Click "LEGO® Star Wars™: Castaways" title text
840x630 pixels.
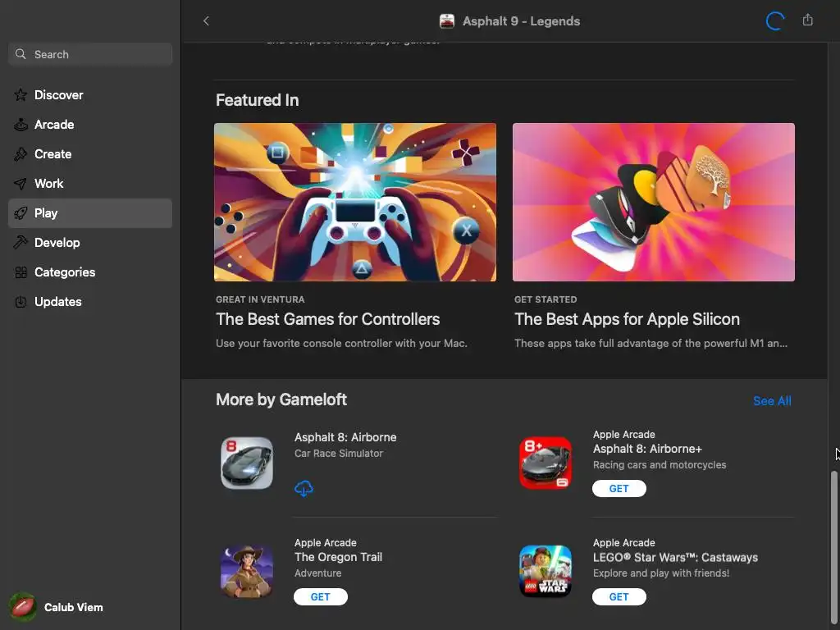point(675,557)
